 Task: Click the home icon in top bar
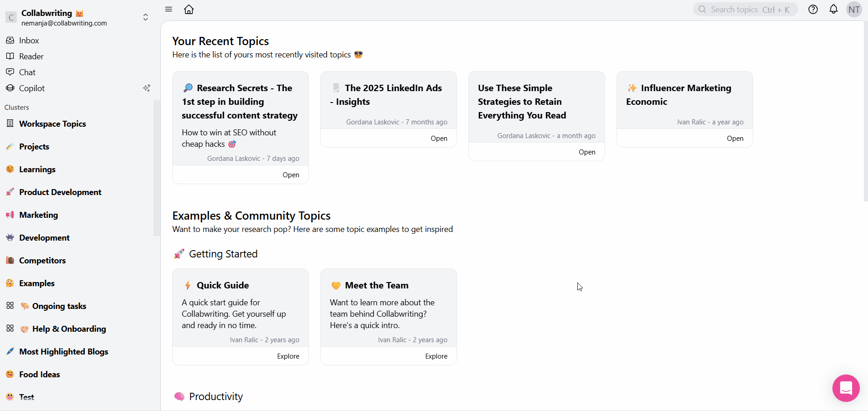click(189, 10)
